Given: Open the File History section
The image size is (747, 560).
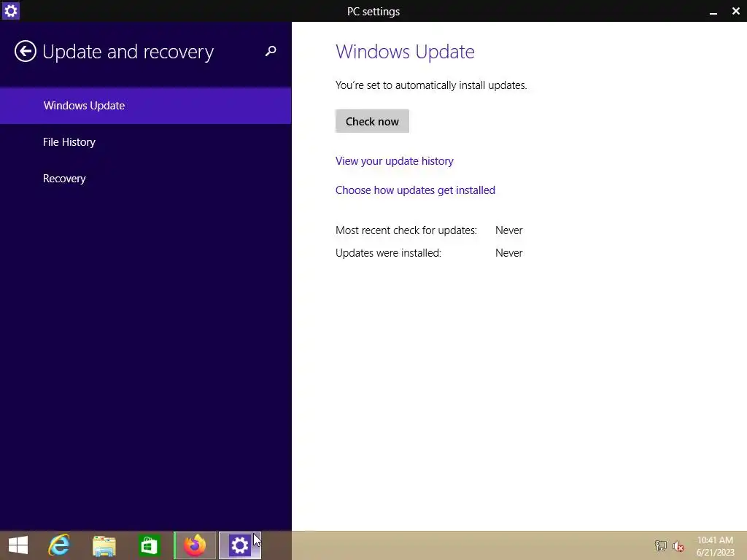Looking at the screenshot, I should coord(146,142).
